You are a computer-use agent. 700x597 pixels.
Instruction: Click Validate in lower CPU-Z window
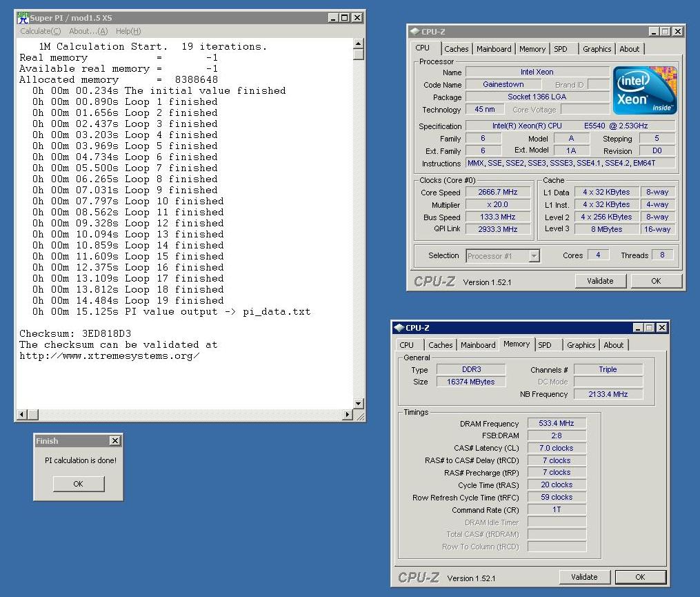click(584, 577)
